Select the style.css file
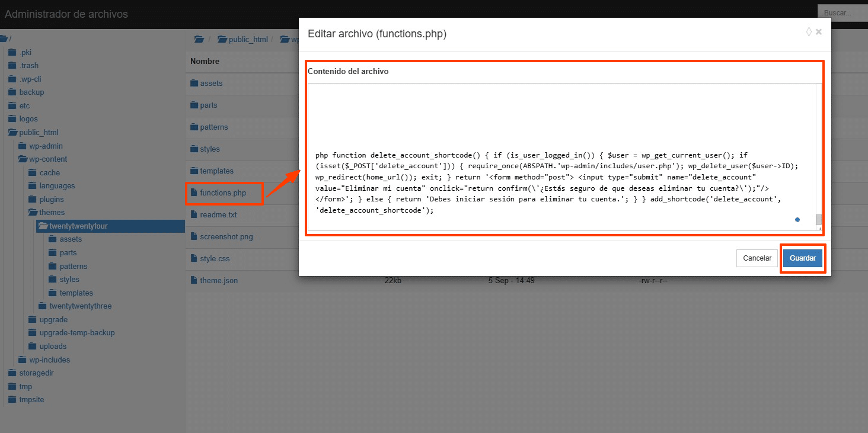 (214, 258)
